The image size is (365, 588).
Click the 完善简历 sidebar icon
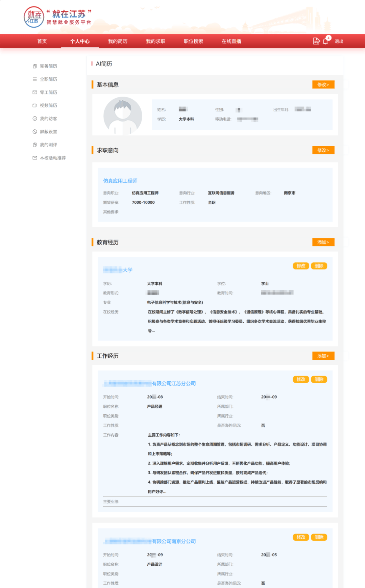pos(34,66)
